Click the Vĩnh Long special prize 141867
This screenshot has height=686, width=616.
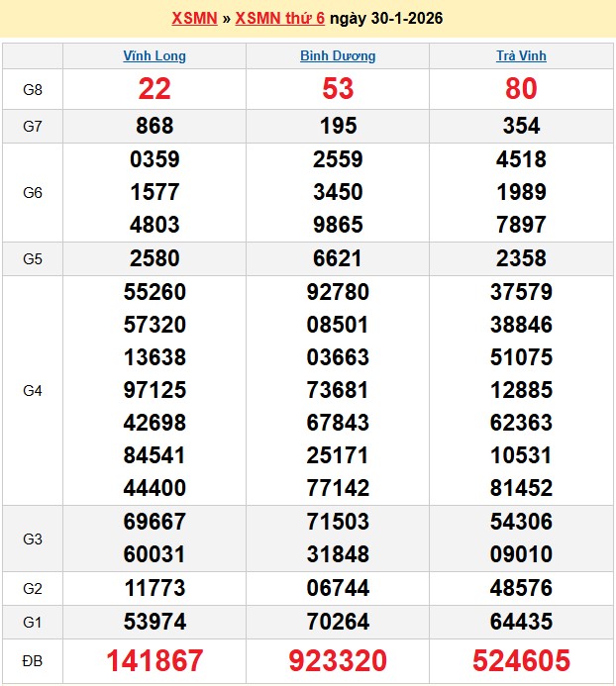click(154, 660)
